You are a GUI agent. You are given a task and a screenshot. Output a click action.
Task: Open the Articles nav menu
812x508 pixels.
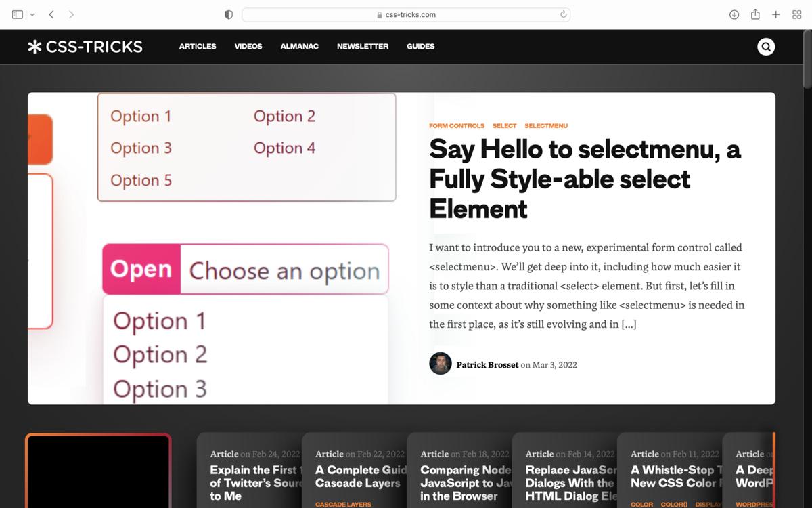[198, 47]
